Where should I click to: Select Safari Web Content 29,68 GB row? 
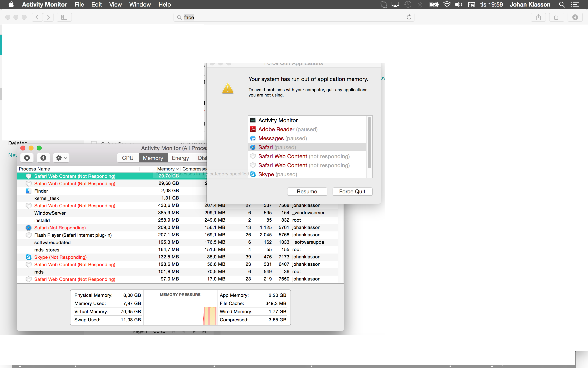(x=112, y=184)
